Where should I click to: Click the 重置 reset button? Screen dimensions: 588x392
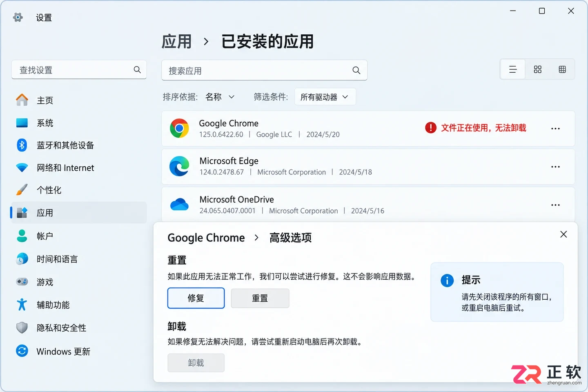click(x=260, y=298)
